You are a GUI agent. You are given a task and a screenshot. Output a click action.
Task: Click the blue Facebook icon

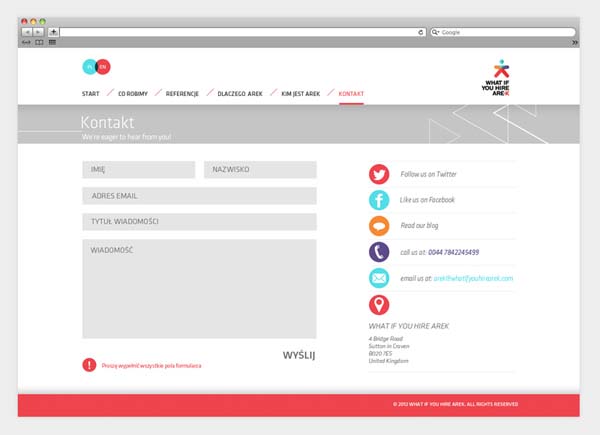(x=379, y=200)
